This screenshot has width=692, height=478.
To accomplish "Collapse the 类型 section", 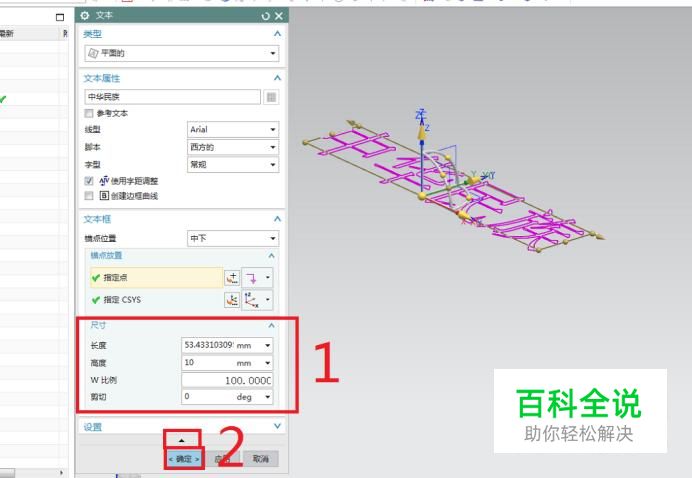I will 277,34.
